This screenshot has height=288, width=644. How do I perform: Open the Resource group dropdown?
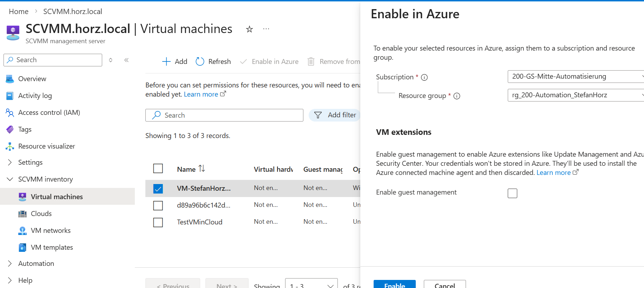click(x=576, y=95)
